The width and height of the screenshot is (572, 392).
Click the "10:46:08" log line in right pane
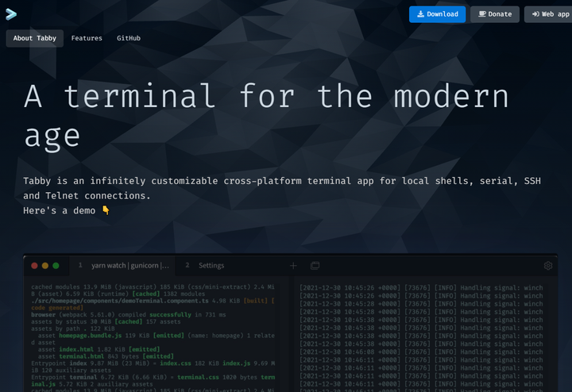[421, 352]
